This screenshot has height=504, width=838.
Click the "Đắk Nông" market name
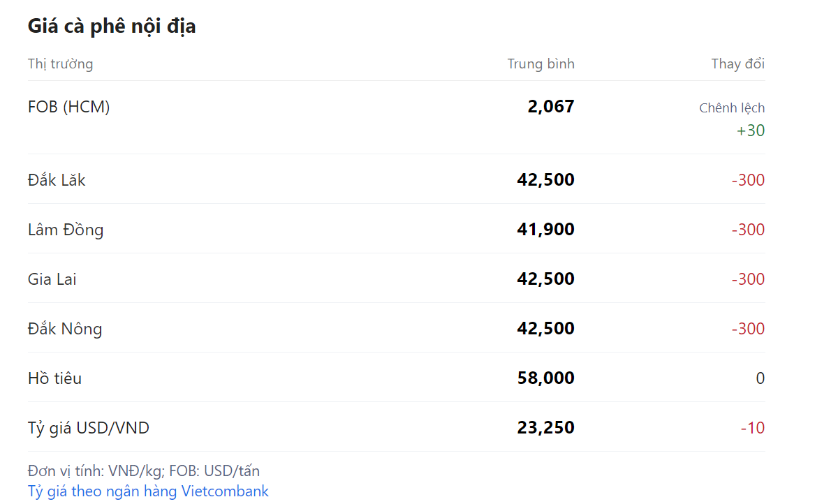[65, 329]
